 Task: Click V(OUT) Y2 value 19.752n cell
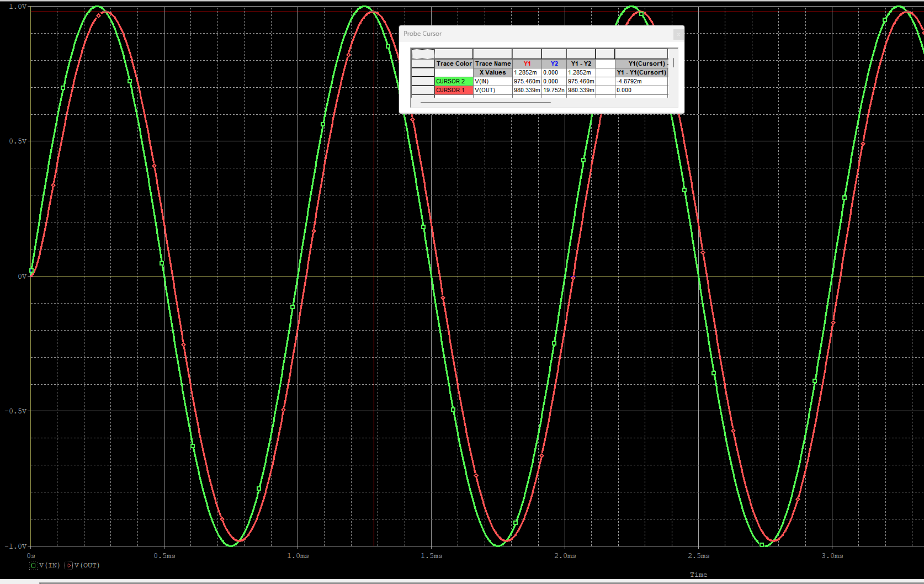coord(554,90)
